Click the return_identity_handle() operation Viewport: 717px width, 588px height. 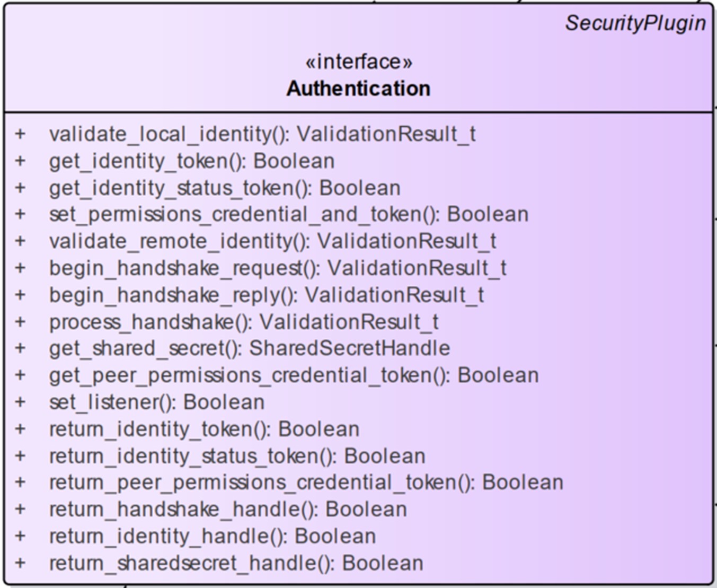[212, 536]
